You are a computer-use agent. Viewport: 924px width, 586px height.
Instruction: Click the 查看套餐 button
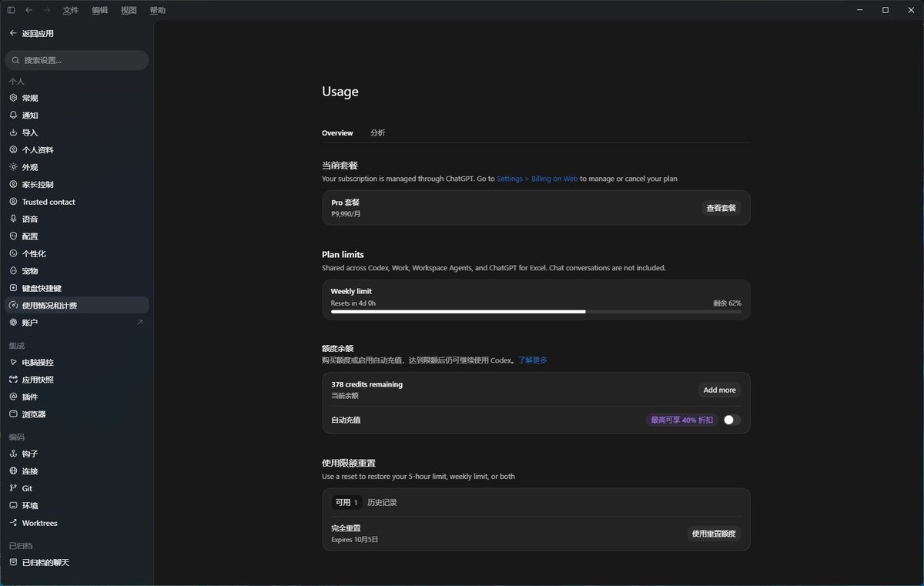pyautogui.click(x=721, y=208)
